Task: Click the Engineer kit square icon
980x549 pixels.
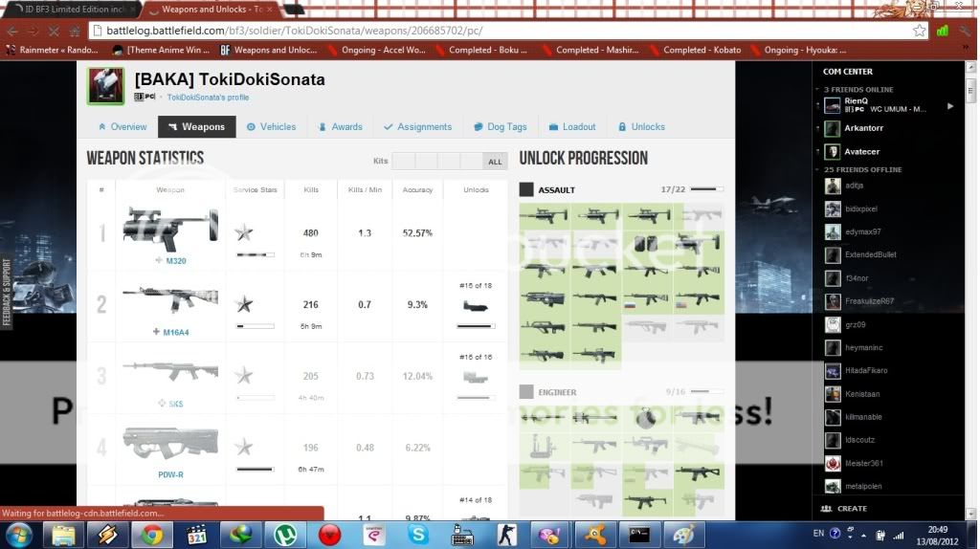Action: [526, 392]
